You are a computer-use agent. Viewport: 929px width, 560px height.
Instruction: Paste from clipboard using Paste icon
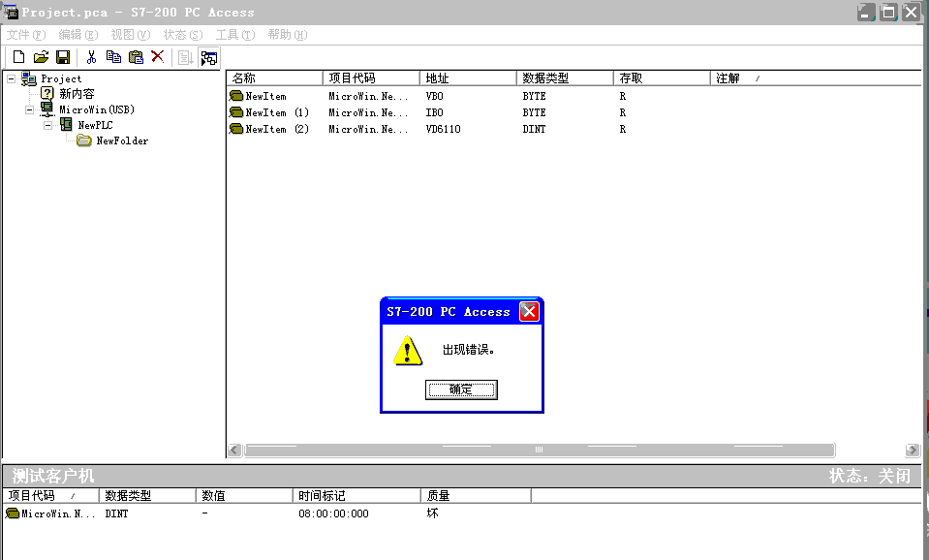136,57
